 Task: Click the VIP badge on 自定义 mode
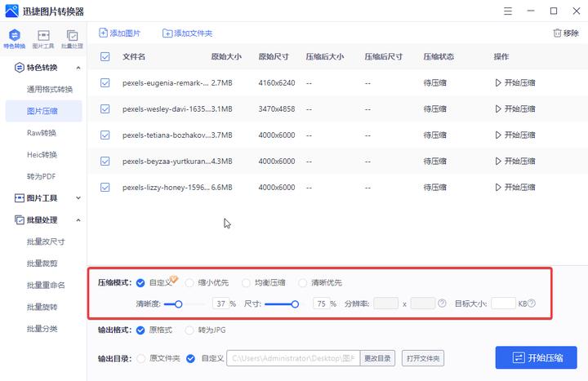(174, 279)
